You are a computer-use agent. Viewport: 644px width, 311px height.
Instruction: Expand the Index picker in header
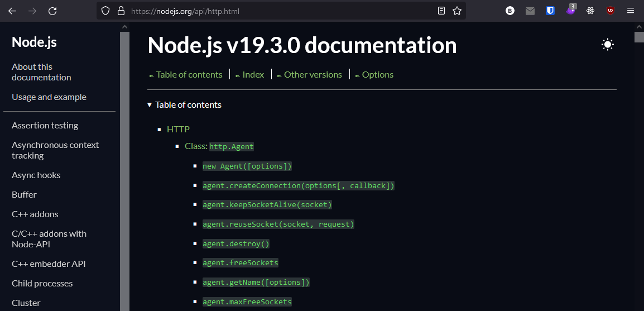249,75
